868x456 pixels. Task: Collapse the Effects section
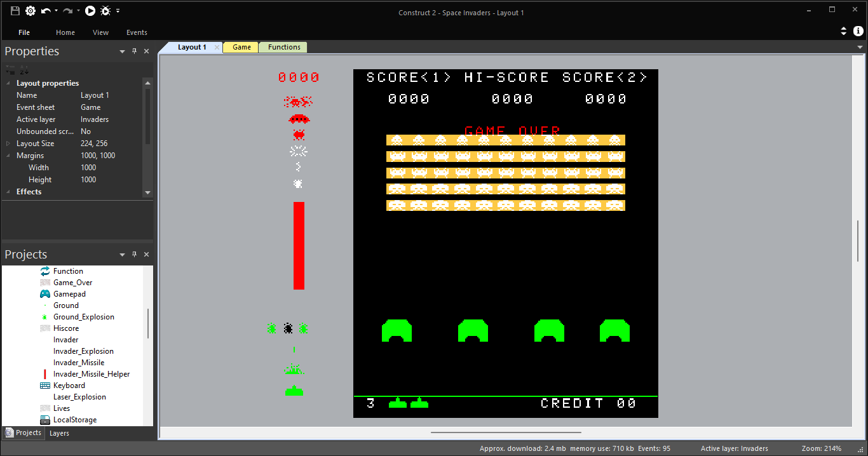point(8,192)
